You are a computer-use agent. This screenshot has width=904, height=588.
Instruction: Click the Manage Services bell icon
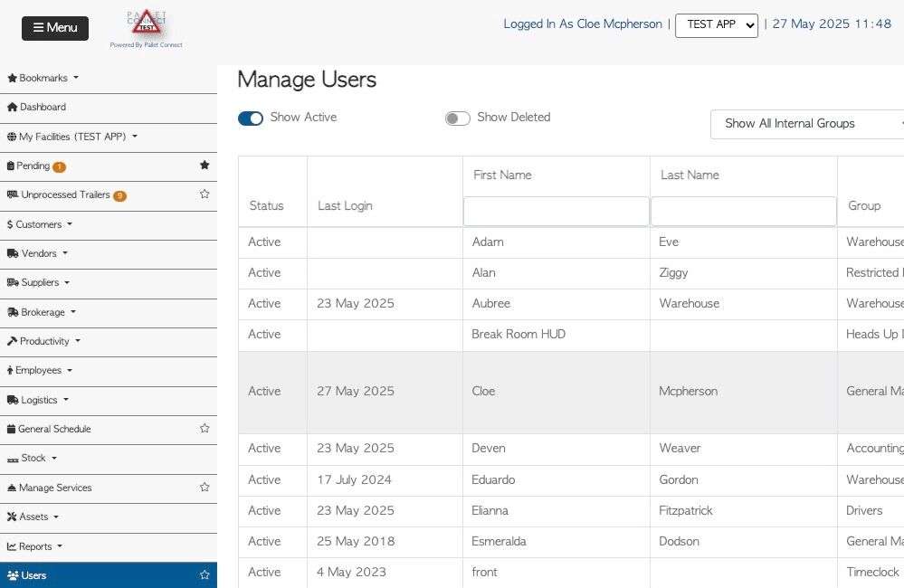pyautogui.click(x=12, y=488)
